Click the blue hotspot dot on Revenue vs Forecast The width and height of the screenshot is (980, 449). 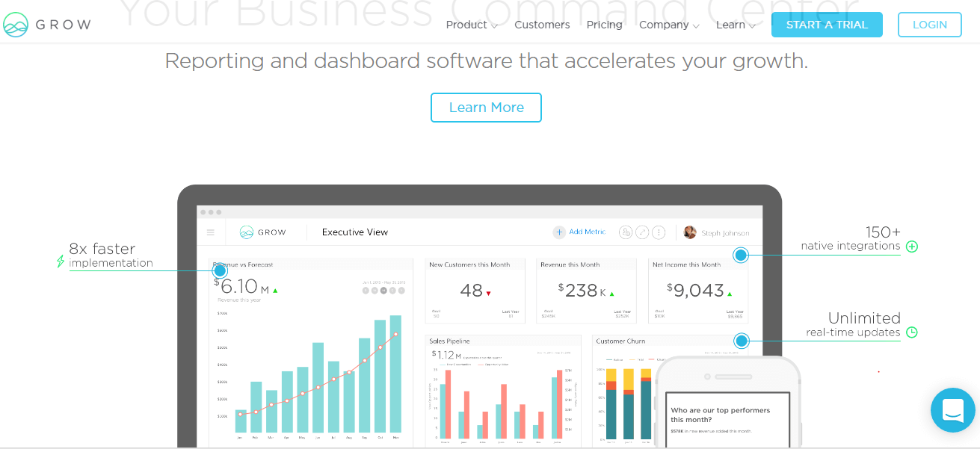[220, 270]
